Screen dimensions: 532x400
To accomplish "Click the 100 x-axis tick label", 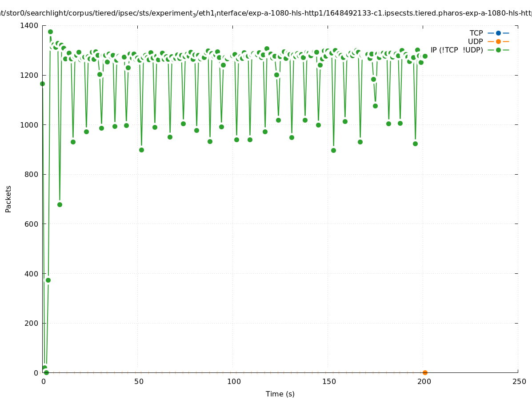I will point(234,381).
